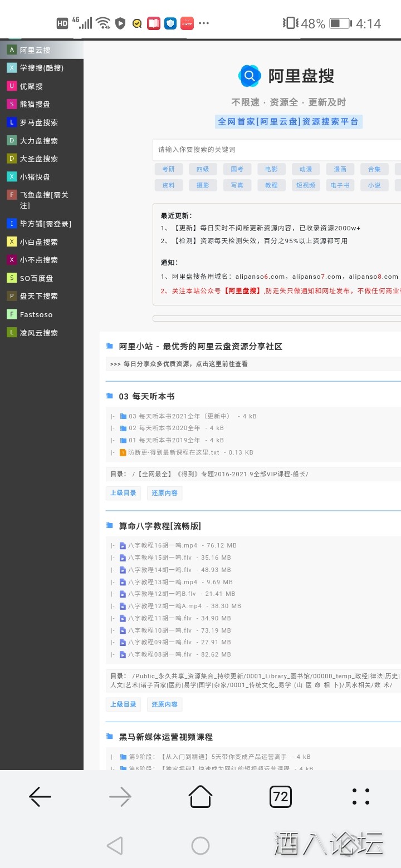Open 学搜搜(酷搜) from the sidebar

[x=42, y=68]
